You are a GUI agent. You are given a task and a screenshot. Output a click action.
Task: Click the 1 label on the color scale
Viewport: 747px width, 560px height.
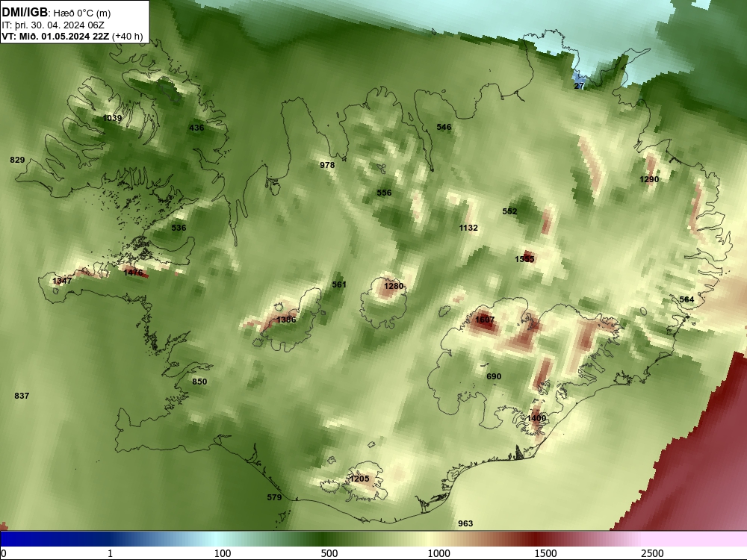(x=110, y=553)
